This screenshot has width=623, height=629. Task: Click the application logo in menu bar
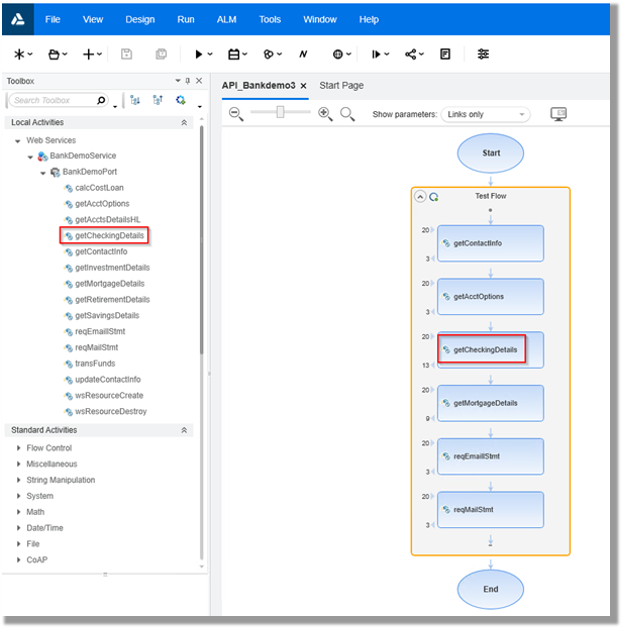(18, 19)
